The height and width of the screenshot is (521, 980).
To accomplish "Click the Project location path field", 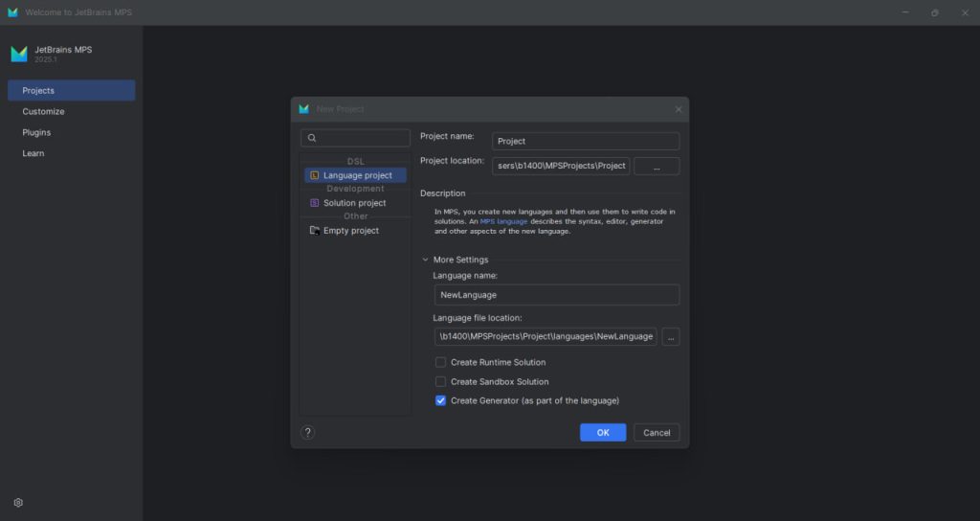I will point(561,167).
